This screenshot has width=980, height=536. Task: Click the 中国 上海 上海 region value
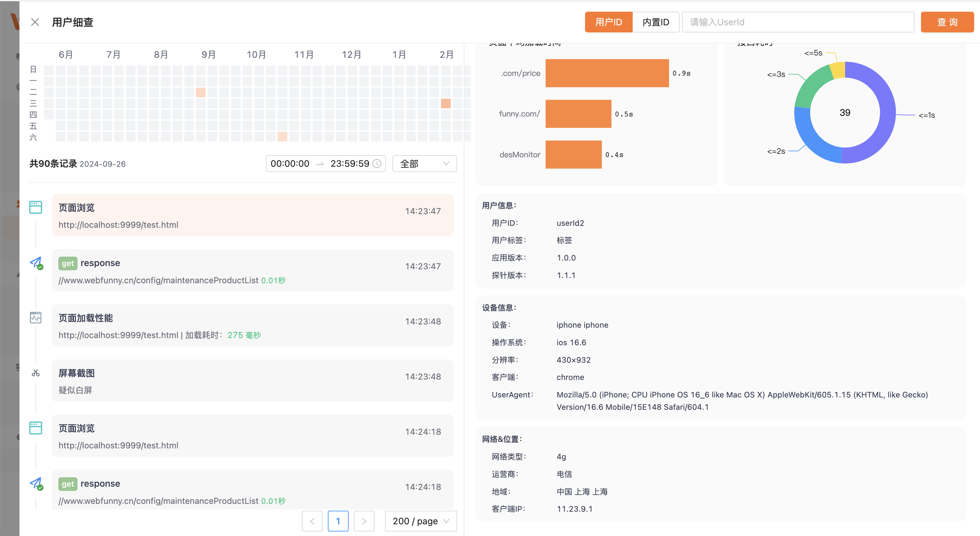pyautogui.click(x=582, y=492)
